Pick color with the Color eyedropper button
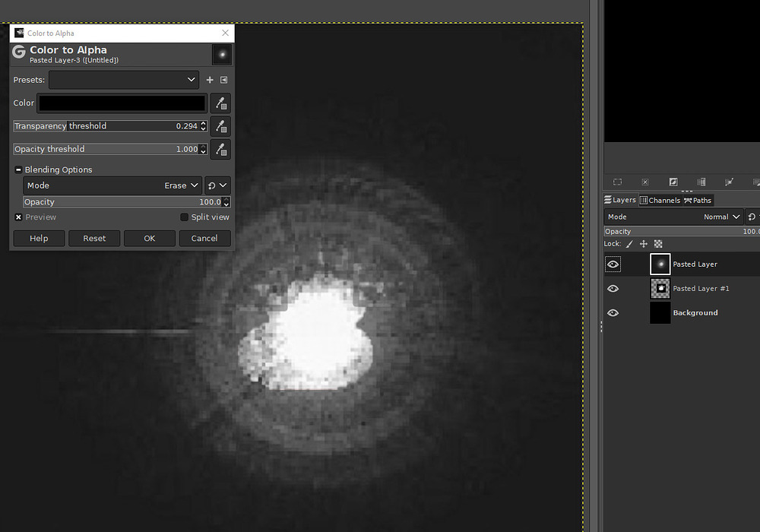Image resolution: width=760 pixels, height=532 pixels. pos(220,103)
